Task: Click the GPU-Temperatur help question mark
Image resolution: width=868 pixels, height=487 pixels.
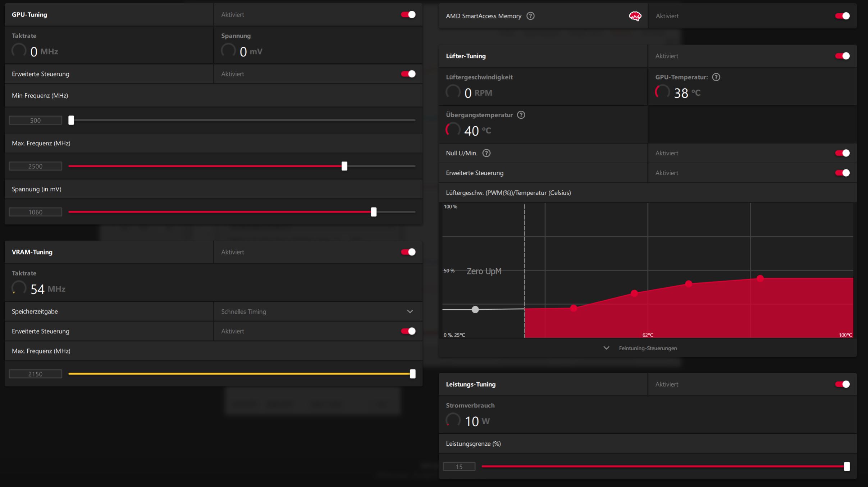Action: 716,77
